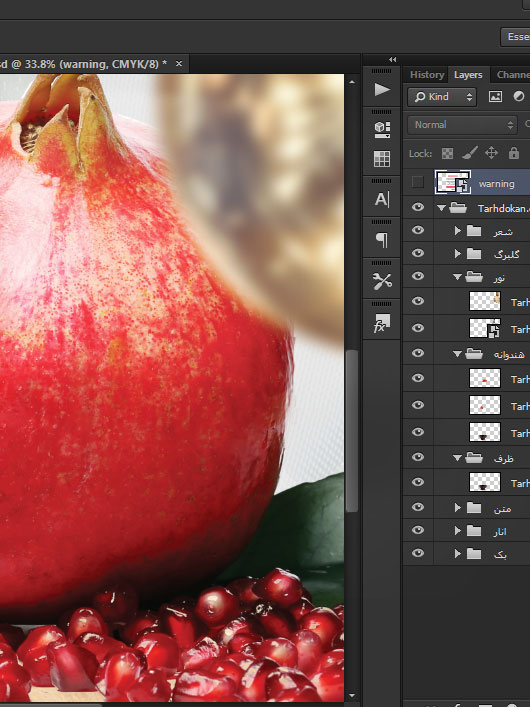Viewport: 530px width, 707px height.
Task: Expand the متن group
Action: point(457,507)
